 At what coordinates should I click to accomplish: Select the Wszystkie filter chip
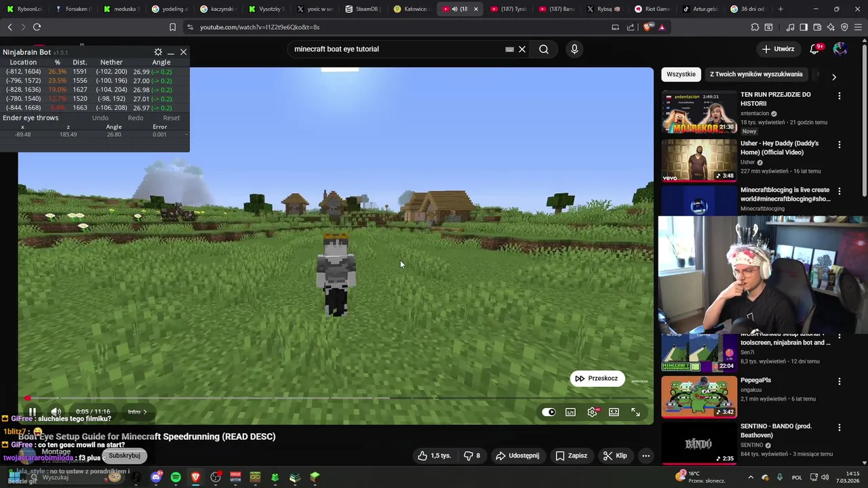[x=681, y=75]
